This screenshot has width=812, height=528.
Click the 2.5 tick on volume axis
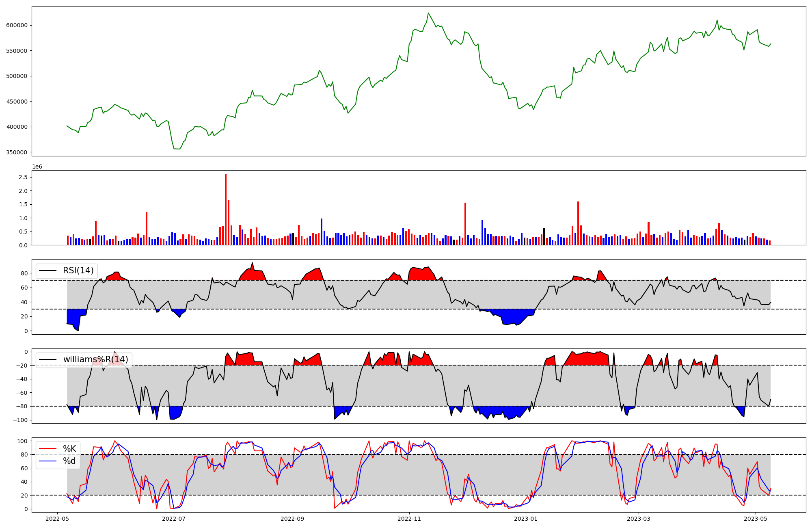click(x=23, y=177)
